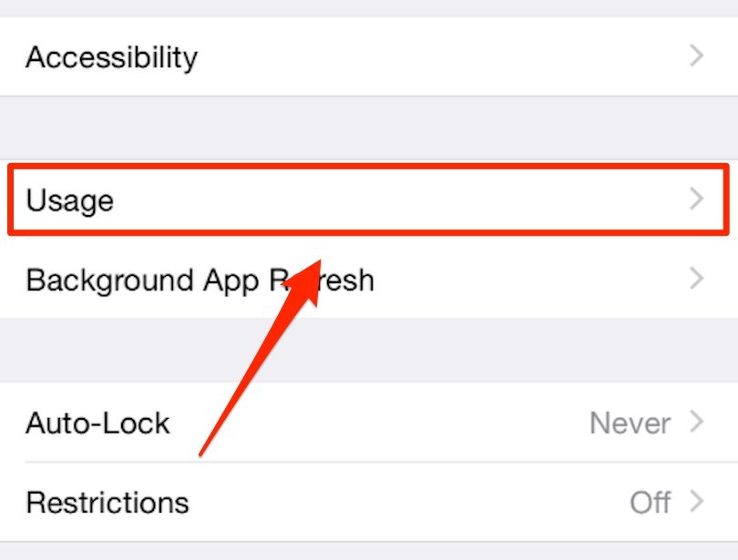Open the Restrictions setting
The image size is (738, 560).
(x=107, y=503)
